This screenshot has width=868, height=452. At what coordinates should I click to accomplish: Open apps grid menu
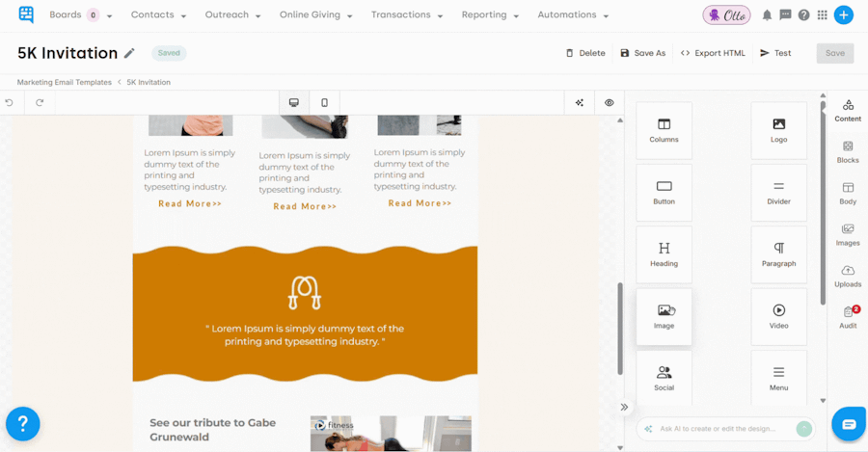pyautogui.click(x=823, y=14)
